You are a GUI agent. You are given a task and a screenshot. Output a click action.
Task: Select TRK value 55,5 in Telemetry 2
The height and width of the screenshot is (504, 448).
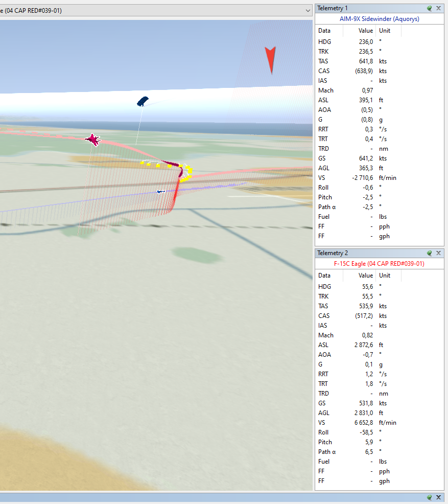(x=368, y=296)
